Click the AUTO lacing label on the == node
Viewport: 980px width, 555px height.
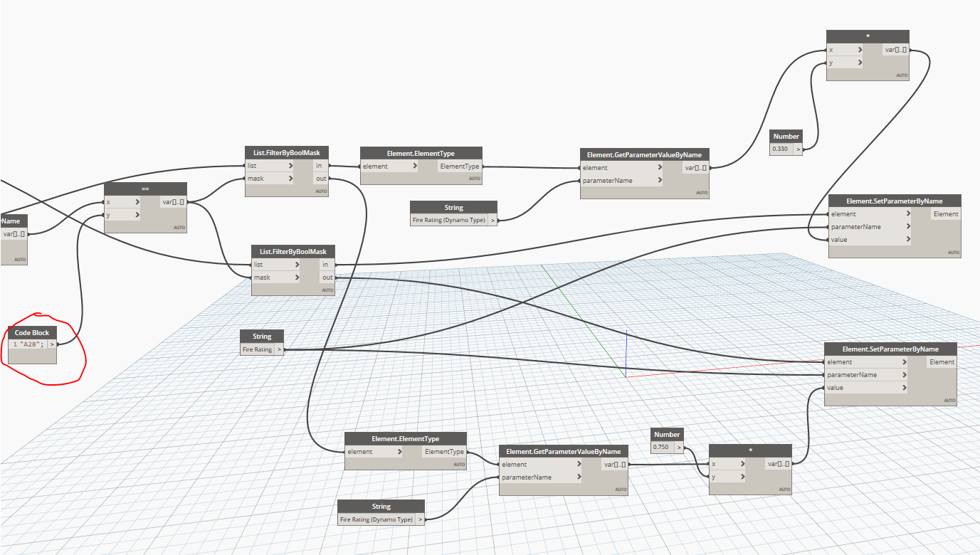point(179,228)
